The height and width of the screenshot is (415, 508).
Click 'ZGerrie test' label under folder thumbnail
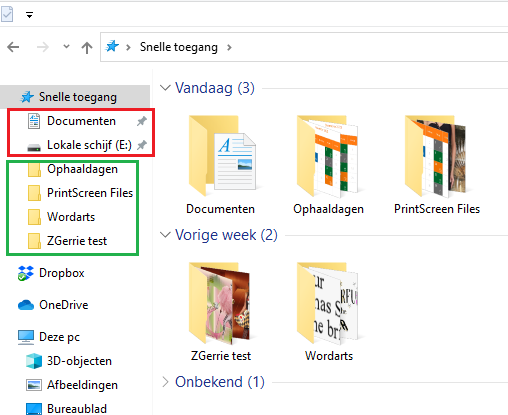(x=221, y=356)
